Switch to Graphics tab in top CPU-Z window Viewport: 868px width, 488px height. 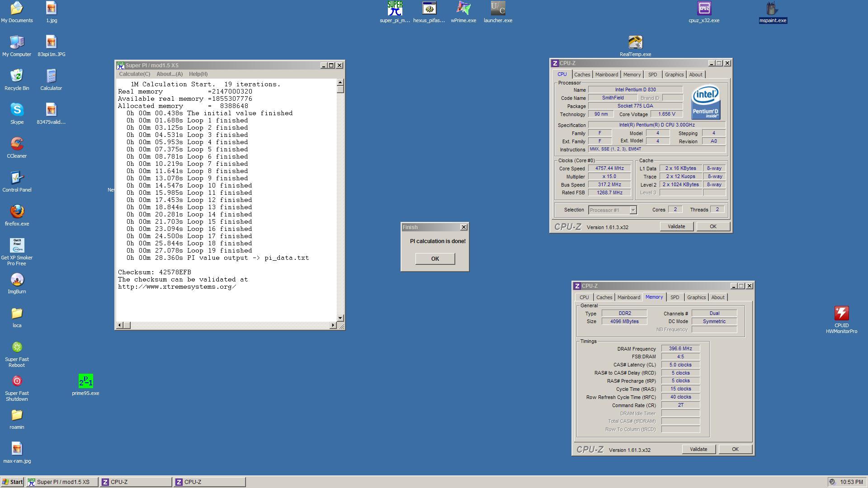674,75
